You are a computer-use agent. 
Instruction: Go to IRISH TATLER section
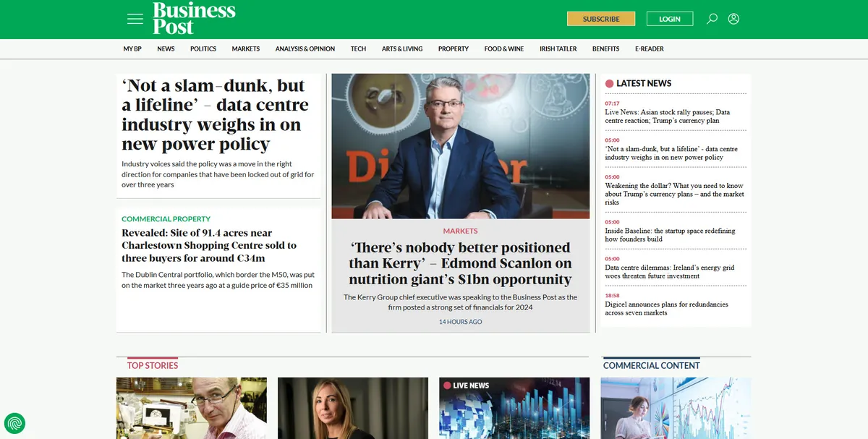[x=558, y=48]
